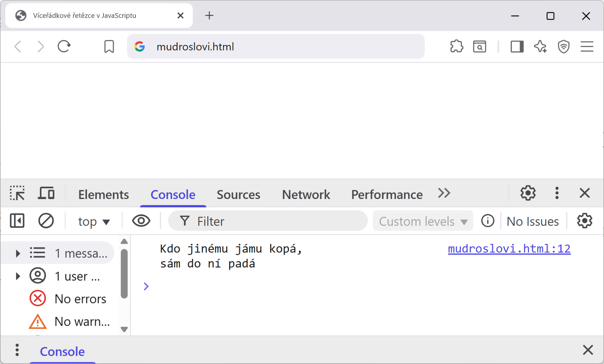Click the console Filter input field
The image size is (604, 364).
coord(268,221)
